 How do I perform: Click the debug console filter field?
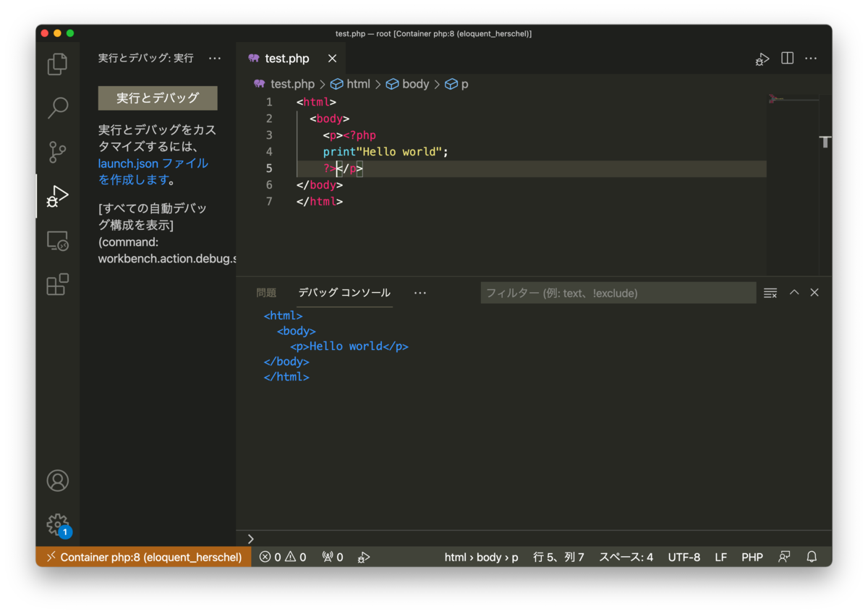click(x=618, y=293)
